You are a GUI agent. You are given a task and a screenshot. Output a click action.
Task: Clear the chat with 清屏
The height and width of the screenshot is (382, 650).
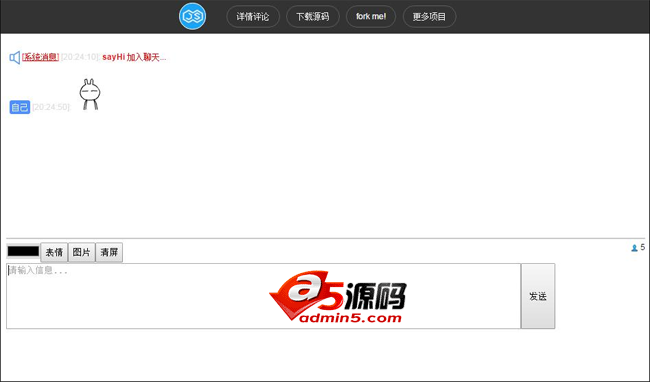[x=109, y=252]
